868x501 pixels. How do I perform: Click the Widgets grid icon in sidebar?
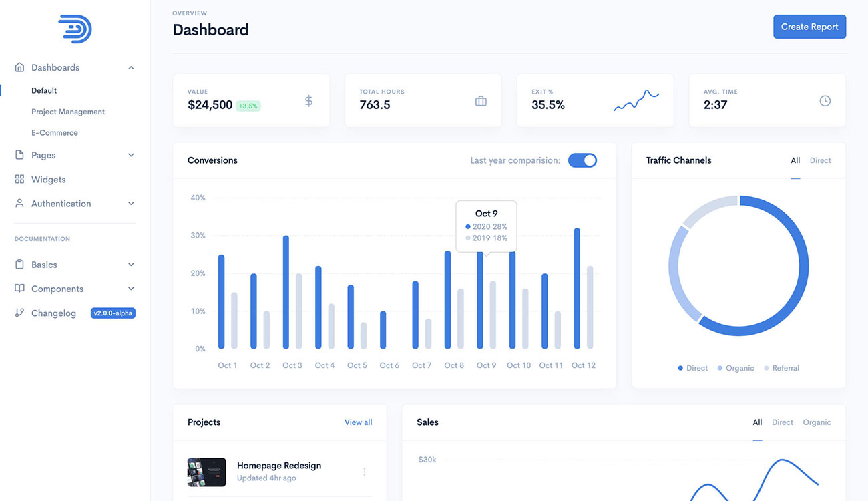pos(19,180)
